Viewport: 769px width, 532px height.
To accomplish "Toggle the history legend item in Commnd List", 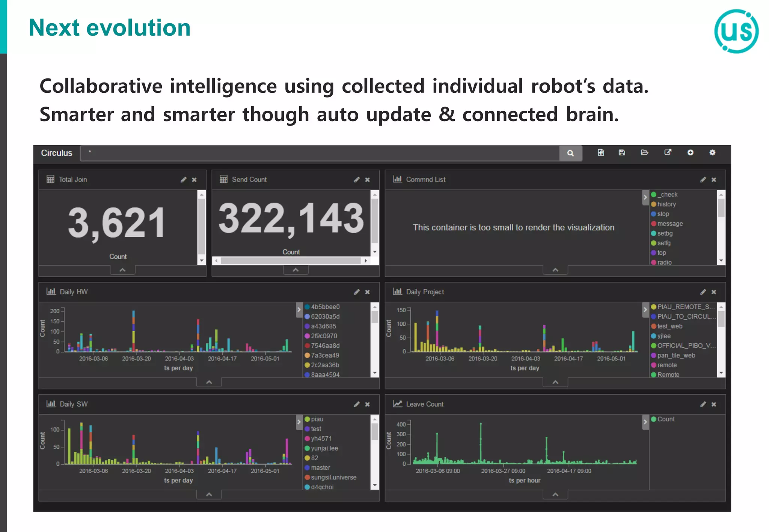I will [x=666, y=204].
